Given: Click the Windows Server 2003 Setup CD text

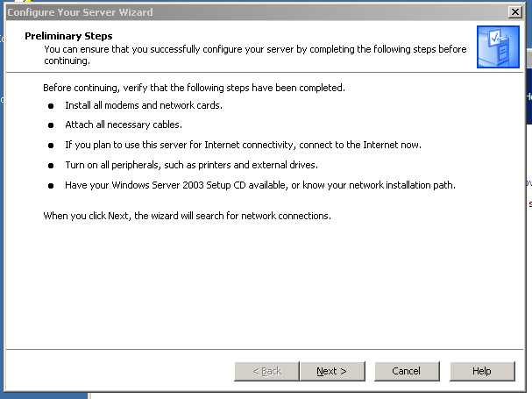Looking at the screenshot, I should pos(260,184).
